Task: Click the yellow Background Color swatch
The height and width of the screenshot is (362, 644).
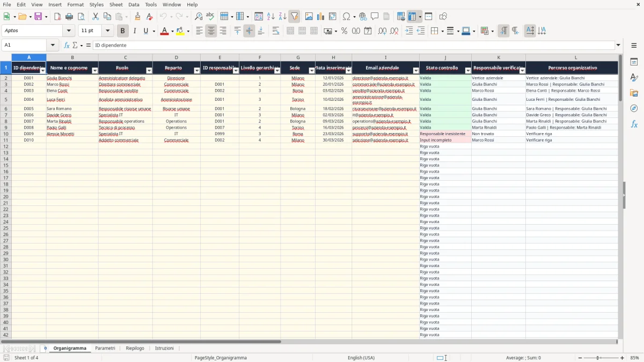Action: [x=180, y=31]
